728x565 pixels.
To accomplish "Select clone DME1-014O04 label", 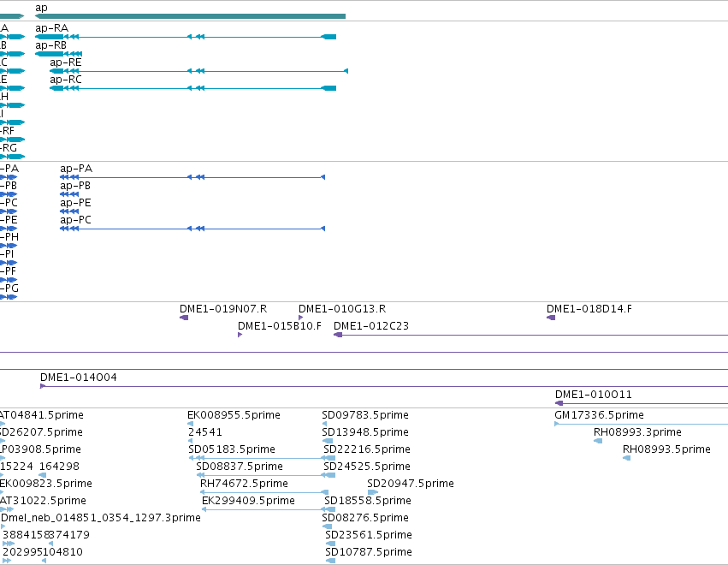I will pos(79,378).
